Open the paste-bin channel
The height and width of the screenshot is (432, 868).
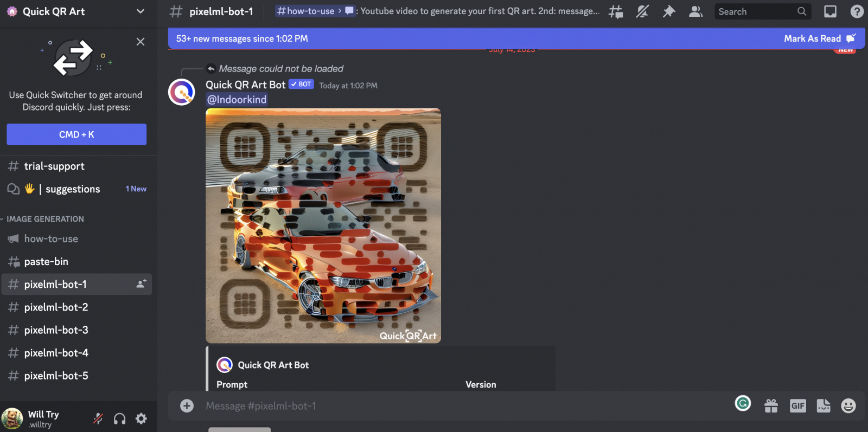(x=76, y=262)
